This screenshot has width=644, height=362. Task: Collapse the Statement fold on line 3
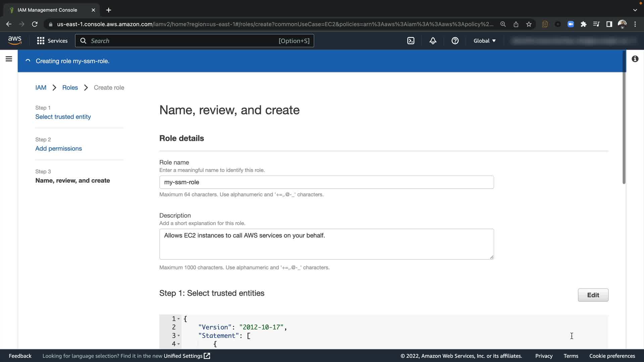[x=179, y=336]
